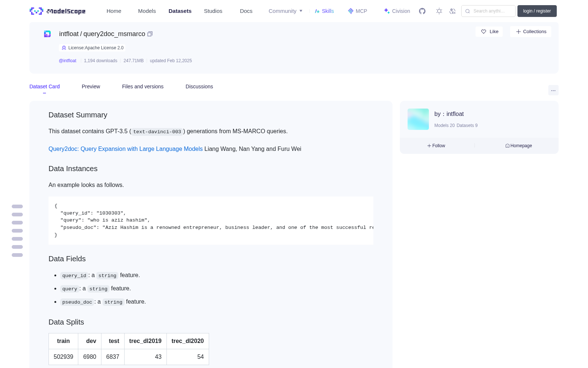Click the 'by : intfloat' author name

point(449,114)
